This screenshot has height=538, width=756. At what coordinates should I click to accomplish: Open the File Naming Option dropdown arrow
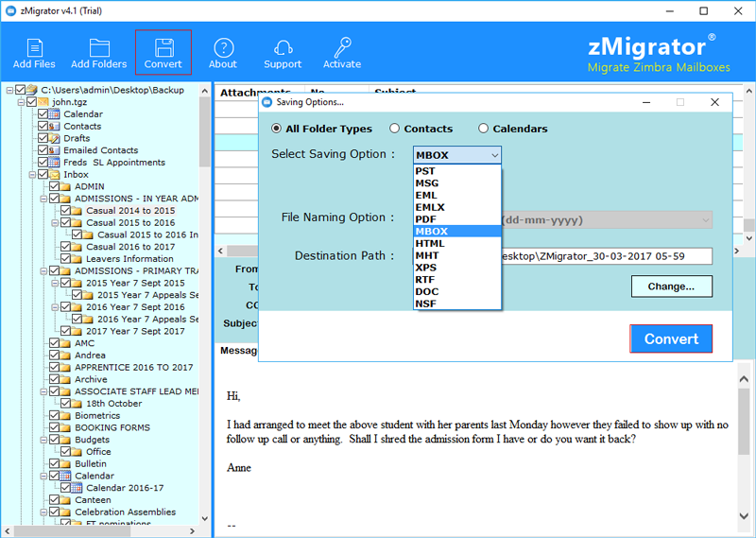coord(705,220)
